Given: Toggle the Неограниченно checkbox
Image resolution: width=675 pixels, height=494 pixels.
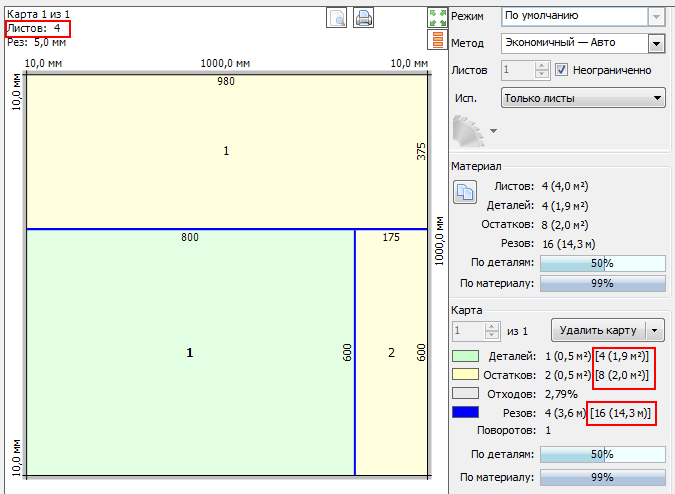Looking at the screenshot, I should tap(561, 70).
